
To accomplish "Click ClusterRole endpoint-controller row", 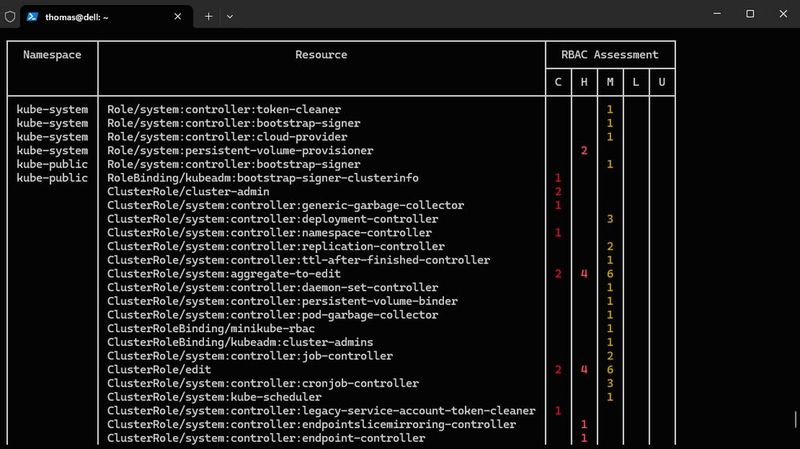I will [x=266, y=438].
